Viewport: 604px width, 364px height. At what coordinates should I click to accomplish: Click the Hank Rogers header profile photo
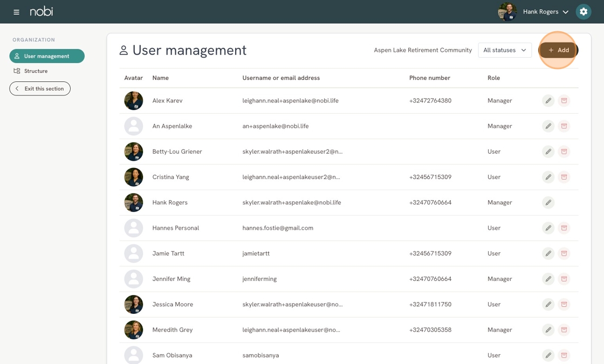[x=507, y=12]
